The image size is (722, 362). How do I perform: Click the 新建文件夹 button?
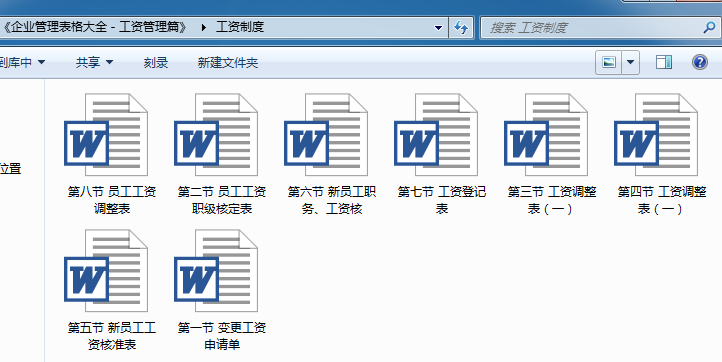pos(227,63)
